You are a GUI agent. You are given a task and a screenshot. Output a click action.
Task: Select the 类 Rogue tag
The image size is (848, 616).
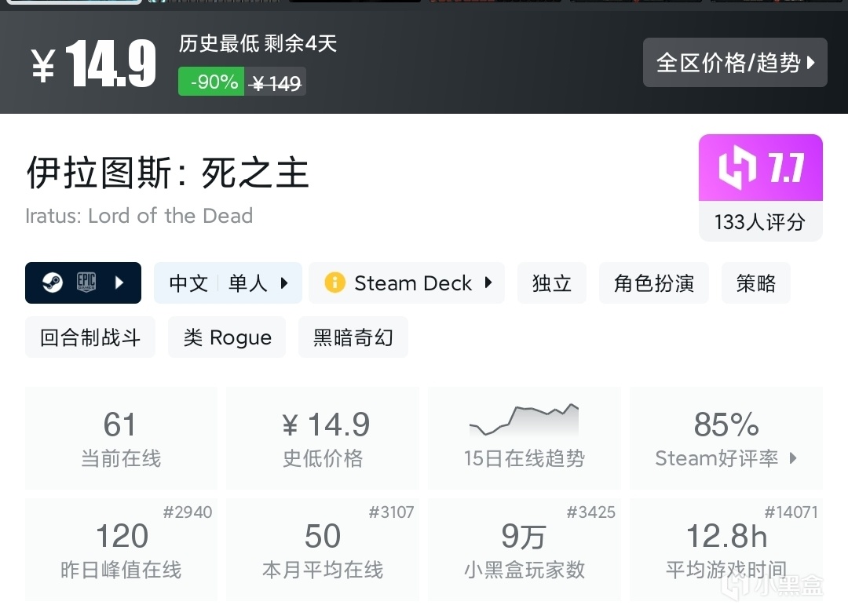tap(227, 337)
